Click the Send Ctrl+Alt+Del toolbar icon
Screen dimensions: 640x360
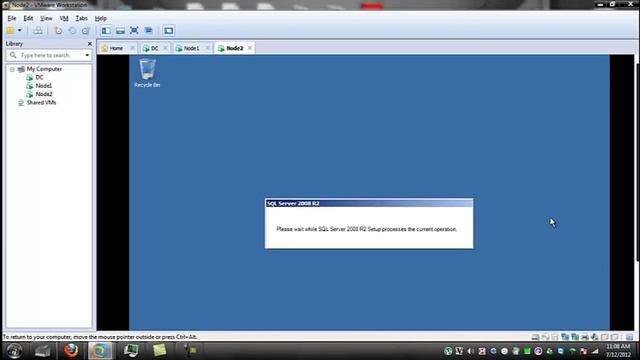click(38, 31)
